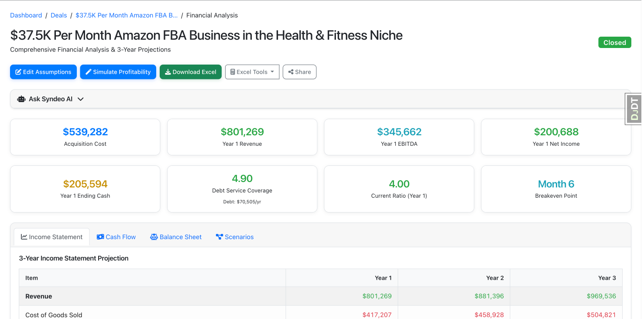Select the Scenarios tab

[x=235, y=237]
